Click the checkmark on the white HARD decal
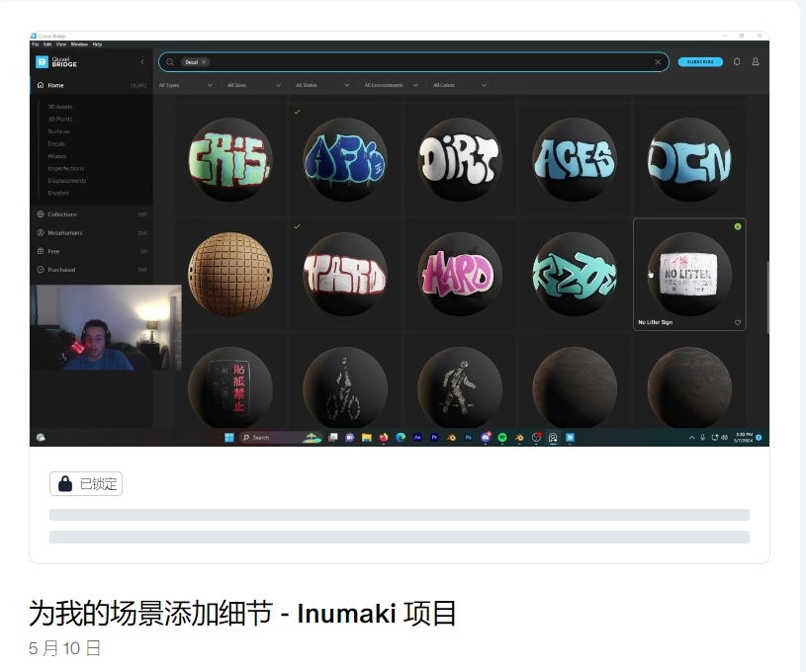Viewport: 806px width, 672px height. point(297,226)
